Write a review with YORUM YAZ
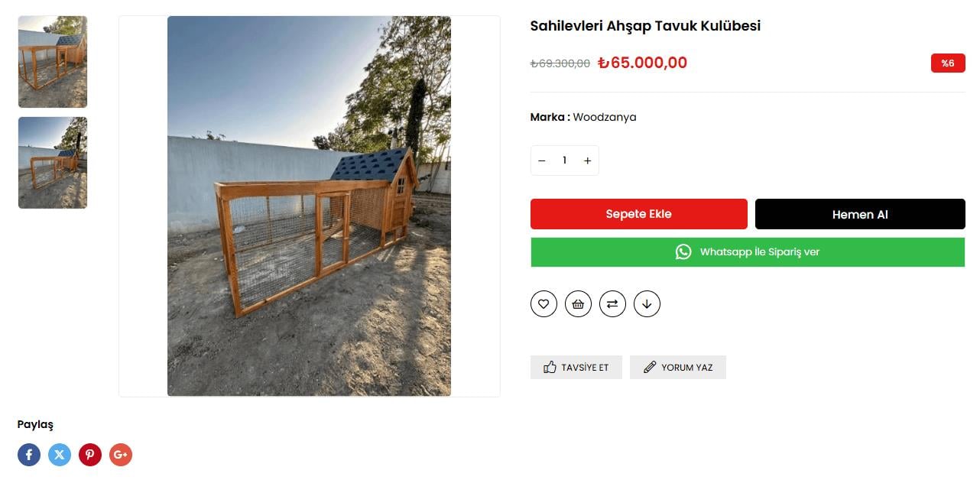This screenshot has height=480, width=980. (678, 367)
